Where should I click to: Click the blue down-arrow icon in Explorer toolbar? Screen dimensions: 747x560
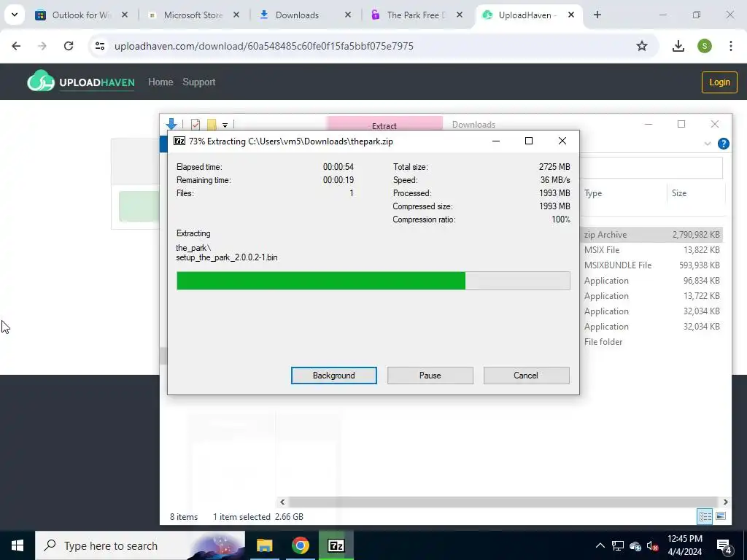point(171,124)
